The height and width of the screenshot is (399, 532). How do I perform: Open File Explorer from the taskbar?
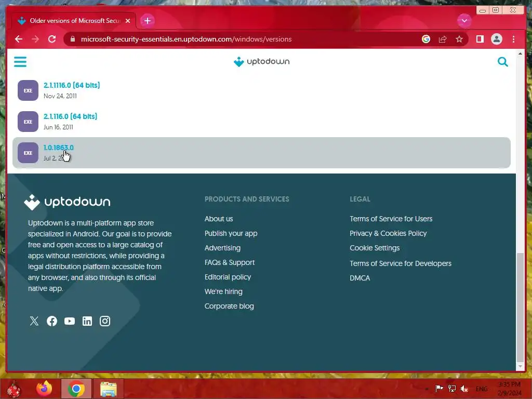[108, 389]
